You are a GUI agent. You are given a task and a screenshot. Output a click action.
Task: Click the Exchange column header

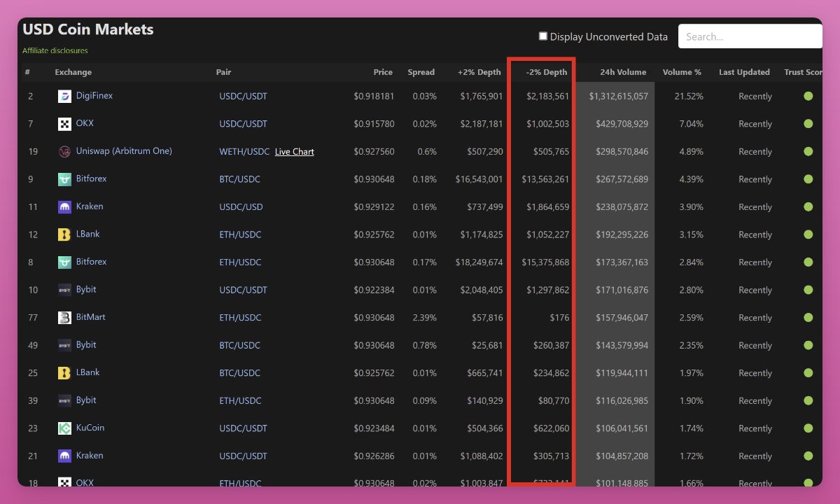[73, 72]
